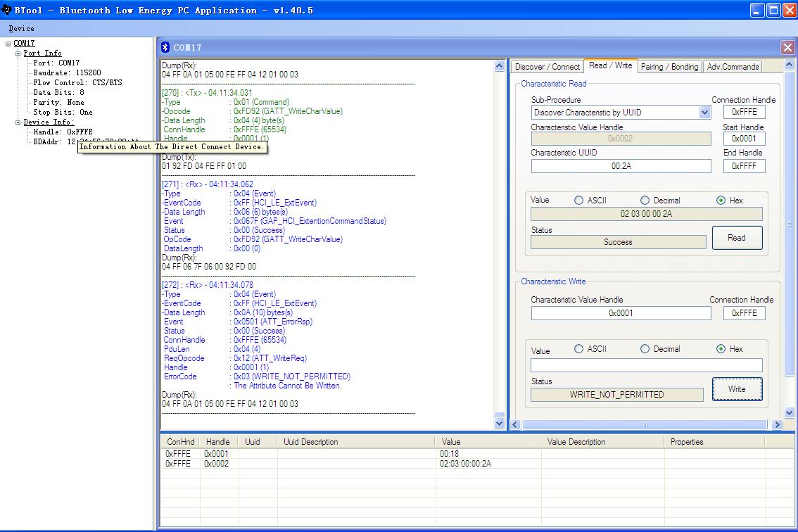This screenshot has width=798, height=532.
Task: Select Hex for Characteristic Write value
Action: [721, 349]
